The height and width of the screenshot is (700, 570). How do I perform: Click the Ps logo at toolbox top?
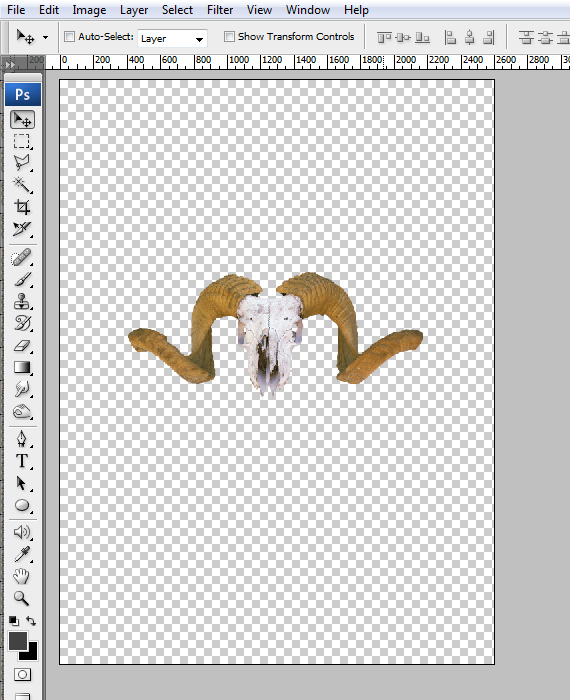coord(23,94)
